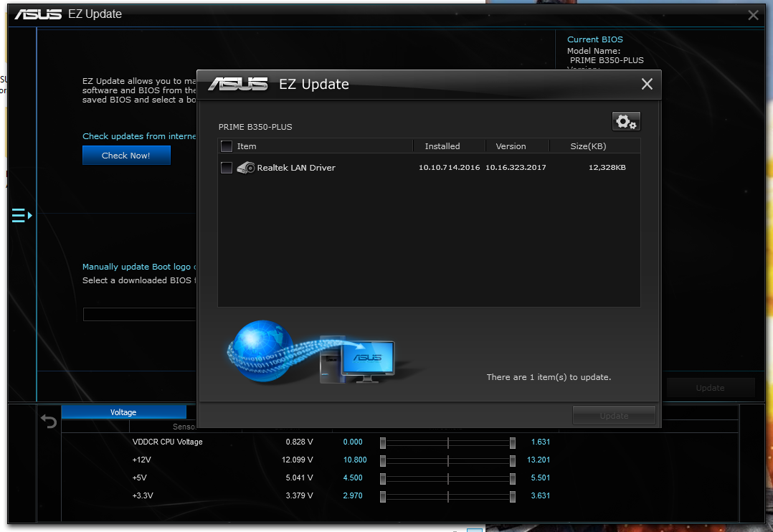Click Update button in main window

[x=711, y=388]
